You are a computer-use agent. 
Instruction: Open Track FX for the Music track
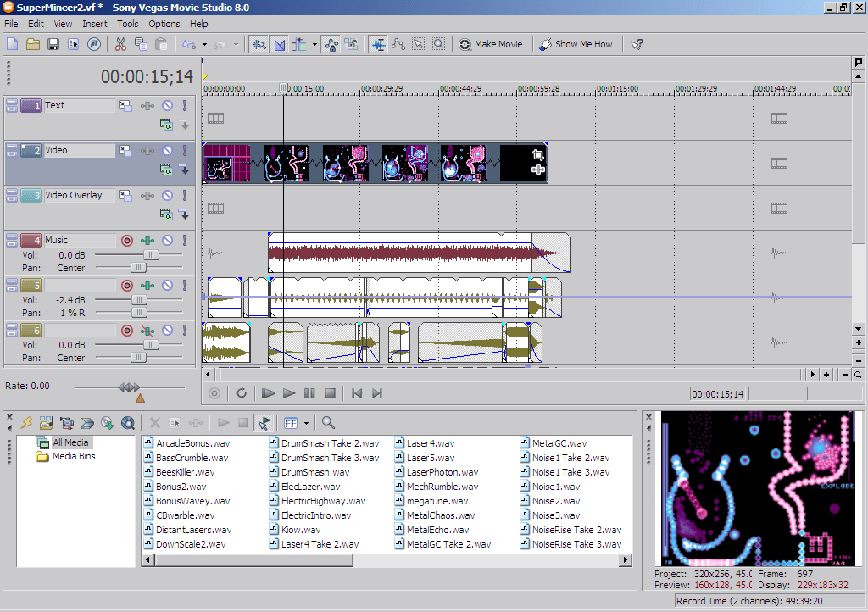[x=148, y=240]
